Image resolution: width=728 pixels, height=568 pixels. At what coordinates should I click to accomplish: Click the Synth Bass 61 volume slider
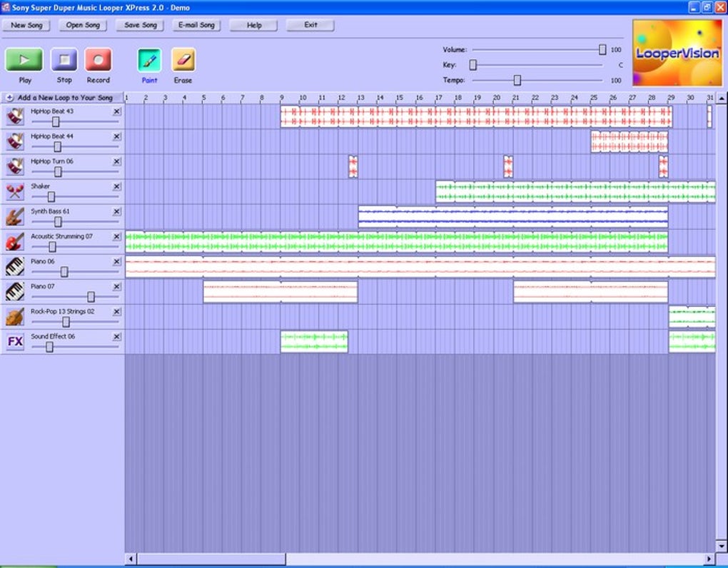click(x=58, y=222)
